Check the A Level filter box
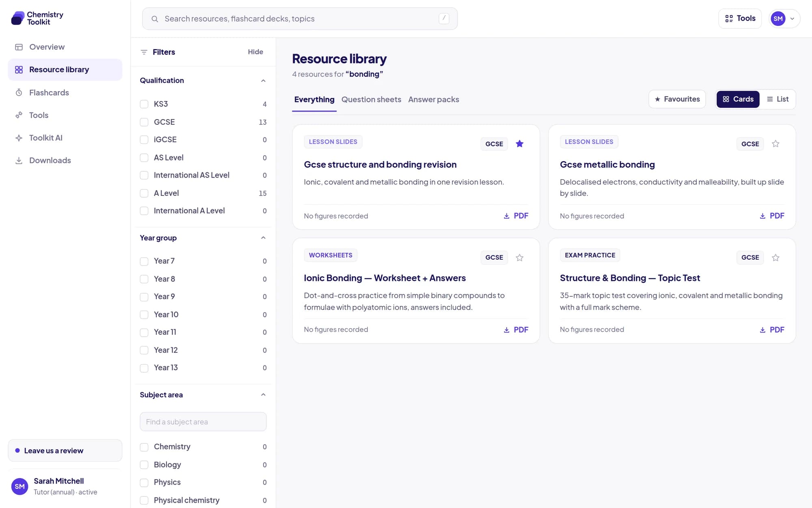This screenshot has width=812, height=508. click(x=144, y=193)
